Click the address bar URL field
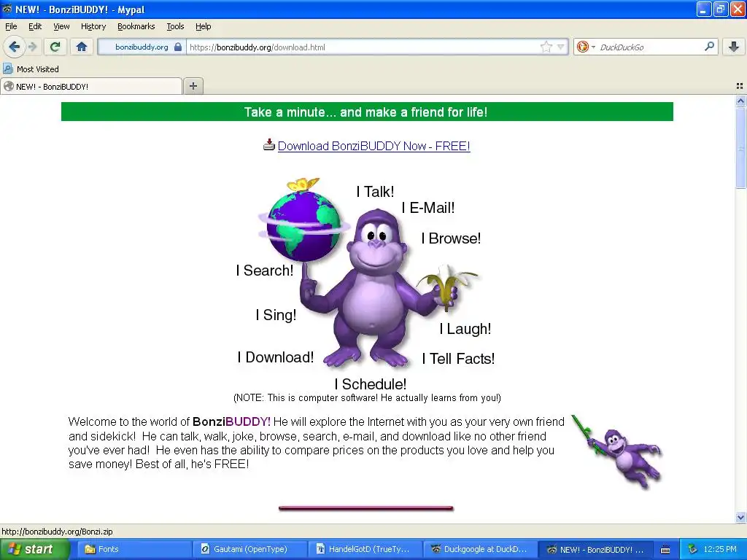 [x=363, y=47]
